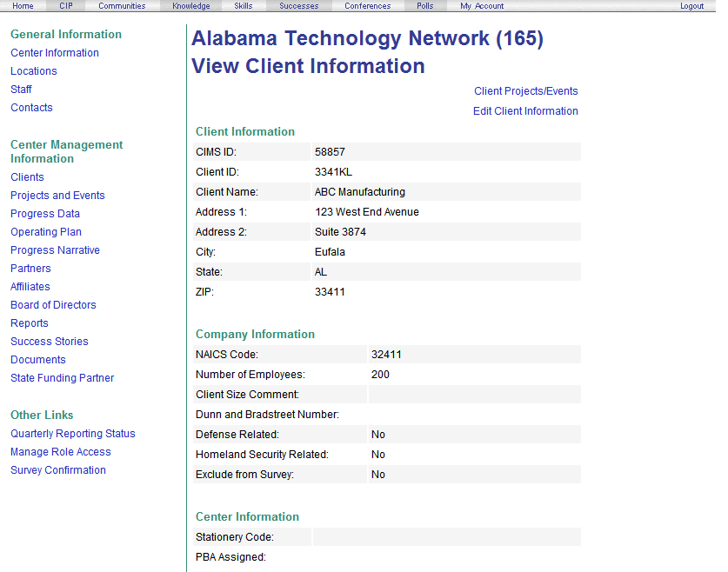Go to the CIP menu

[66, 6]
